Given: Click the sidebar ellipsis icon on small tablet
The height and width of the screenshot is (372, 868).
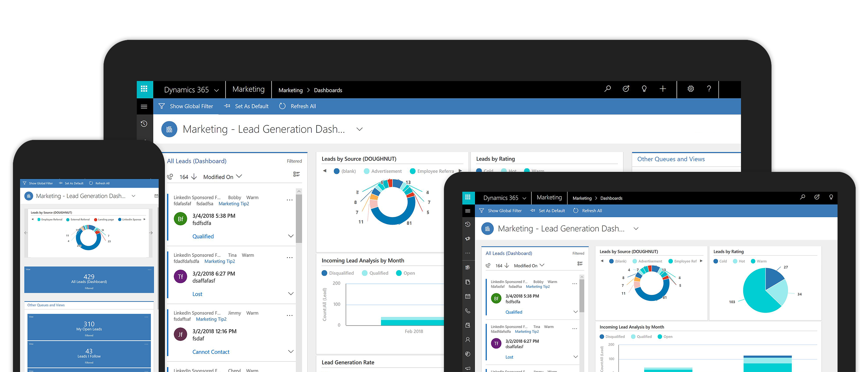Looking at the screenshot, I should point(468,253).
